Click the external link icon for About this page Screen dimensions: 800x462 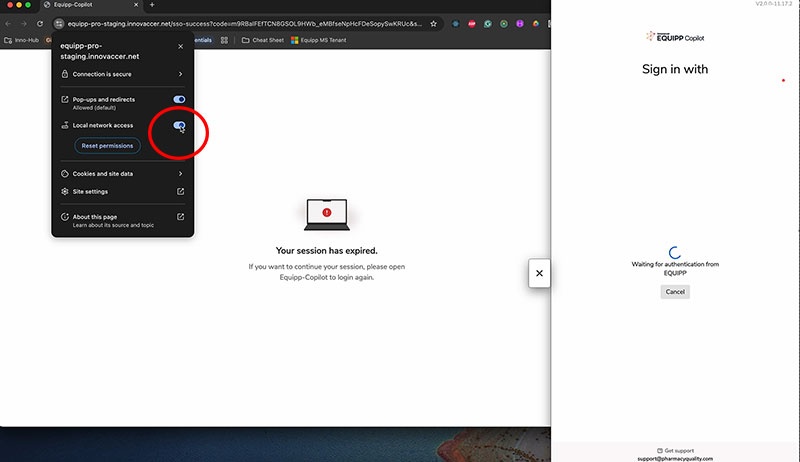tap(181, 217)
